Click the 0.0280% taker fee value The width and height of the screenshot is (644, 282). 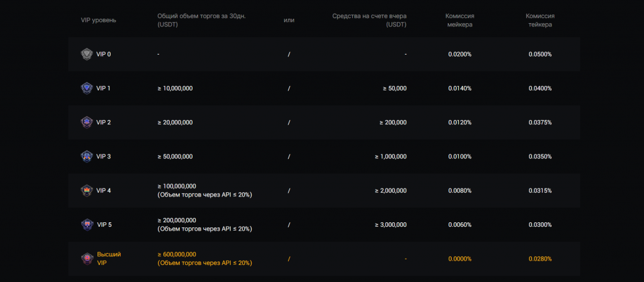click(x=540, y=259)
